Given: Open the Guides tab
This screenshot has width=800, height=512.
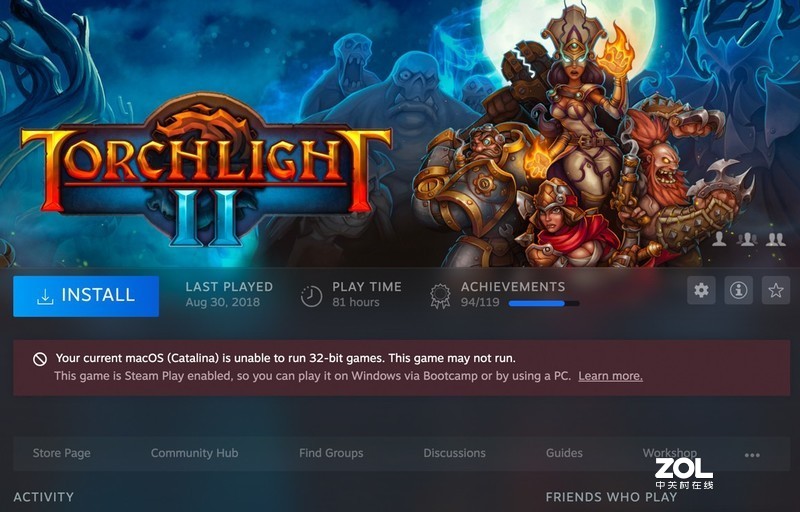Looking at the screenshot, I should 564,453.
